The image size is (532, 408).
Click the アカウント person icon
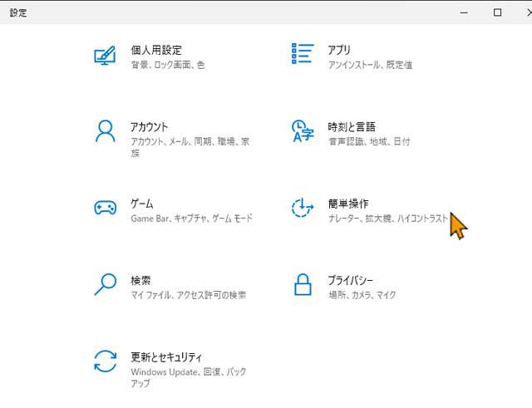tap(105, 131)
